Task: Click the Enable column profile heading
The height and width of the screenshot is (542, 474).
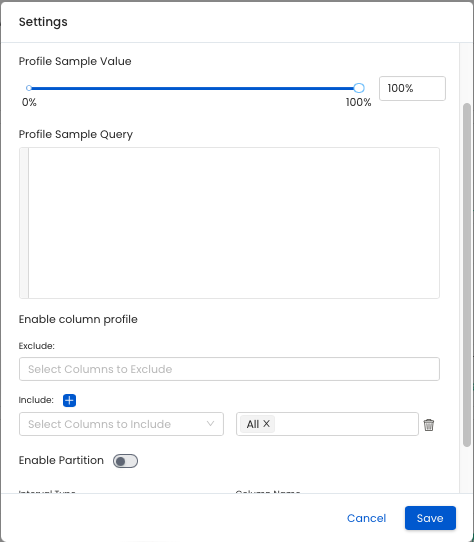Action: click(78, 319)
